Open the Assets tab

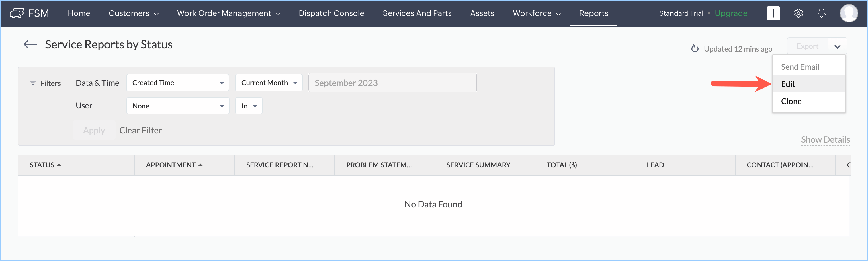[482, 13]
